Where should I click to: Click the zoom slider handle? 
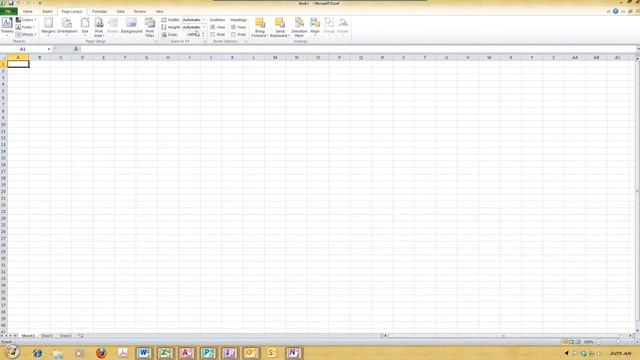point(618,342)
